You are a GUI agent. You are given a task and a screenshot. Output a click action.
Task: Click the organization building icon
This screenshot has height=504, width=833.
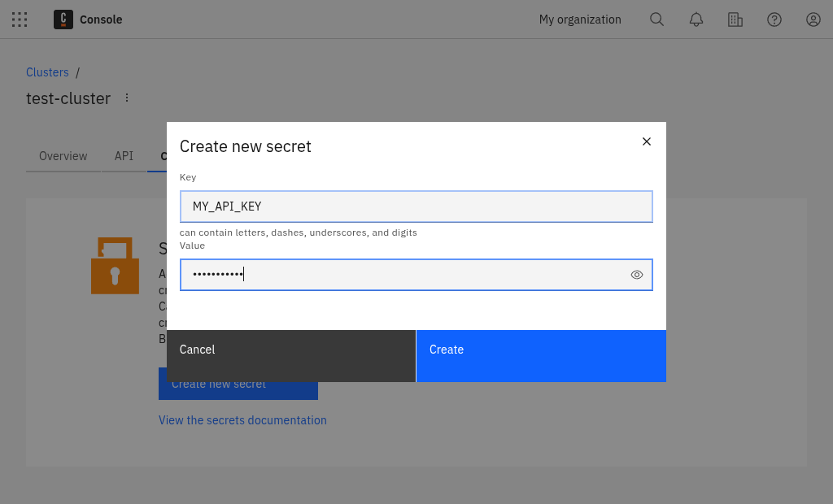(735, 20)
